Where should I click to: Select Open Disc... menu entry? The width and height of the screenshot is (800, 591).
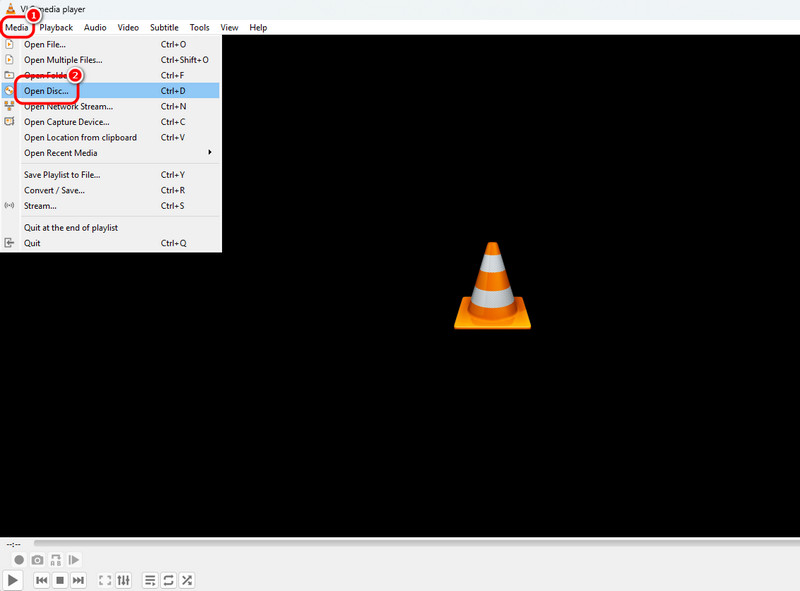[x=111, y=91]
